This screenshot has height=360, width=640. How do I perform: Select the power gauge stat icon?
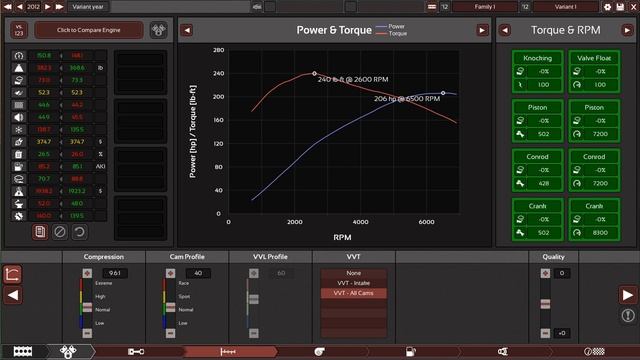19,56
